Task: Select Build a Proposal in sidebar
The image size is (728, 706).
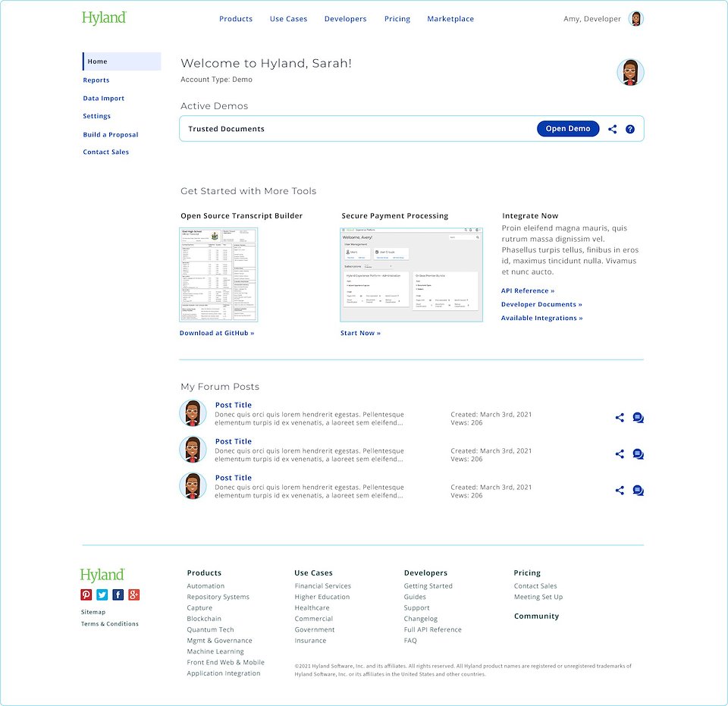Action: coord(111,135)
